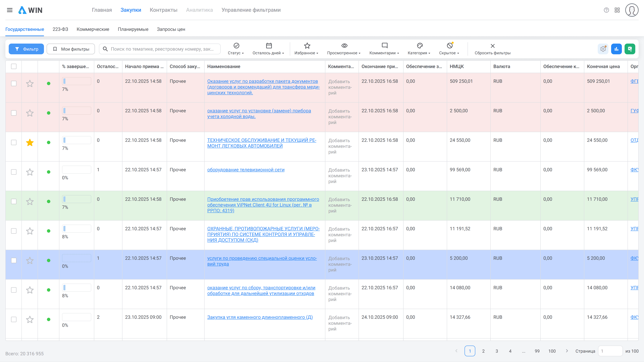Open Мои фильтры button
Viewport: 644px width, 362px height.
coord(71,49)
